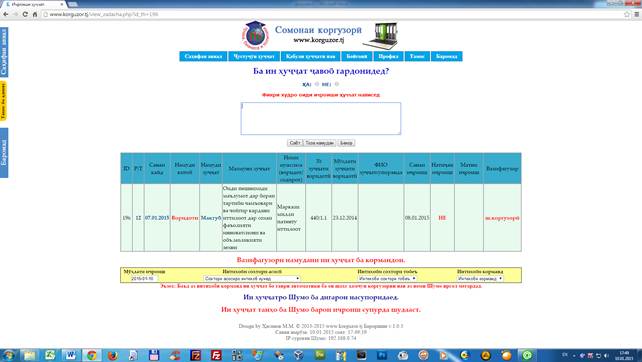Open the Бойгонӣ menu item
This screenshot has width=642, height=362.
click(x=356, y=57)
